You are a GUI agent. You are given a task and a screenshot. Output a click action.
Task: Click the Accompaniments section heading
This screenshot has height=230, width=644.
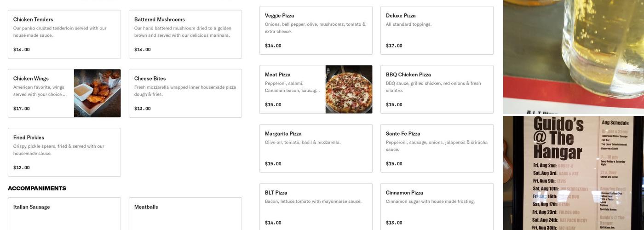37,189
